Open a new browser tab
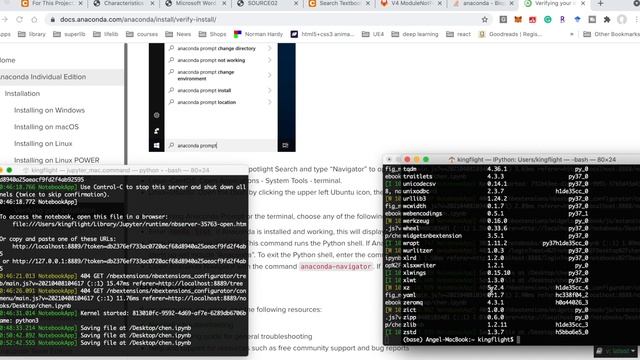Viewport: 640px width, 360px height. pos(600,3)
